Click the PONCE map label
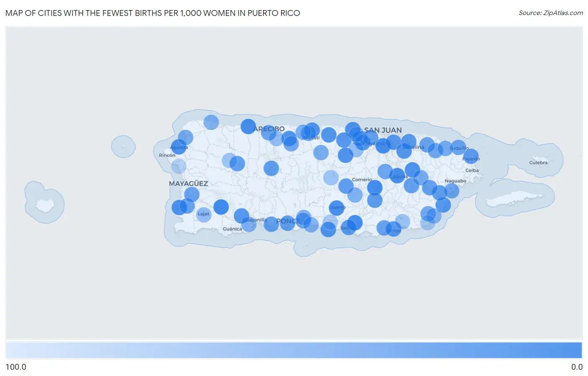The width and height of the screenshot is (588, 376). (288, 221)
